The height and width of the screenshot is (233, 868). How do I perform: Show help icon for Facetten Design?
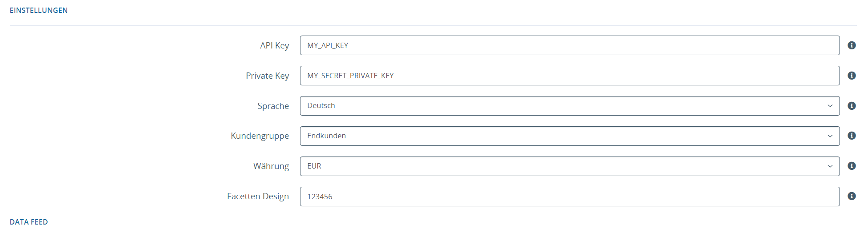tap(852, 196)
